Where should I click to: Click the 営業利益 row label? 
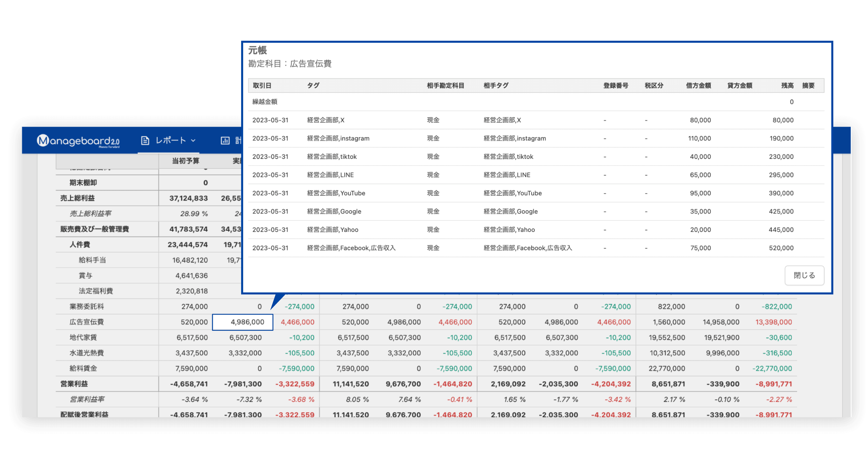click(74, 384)
